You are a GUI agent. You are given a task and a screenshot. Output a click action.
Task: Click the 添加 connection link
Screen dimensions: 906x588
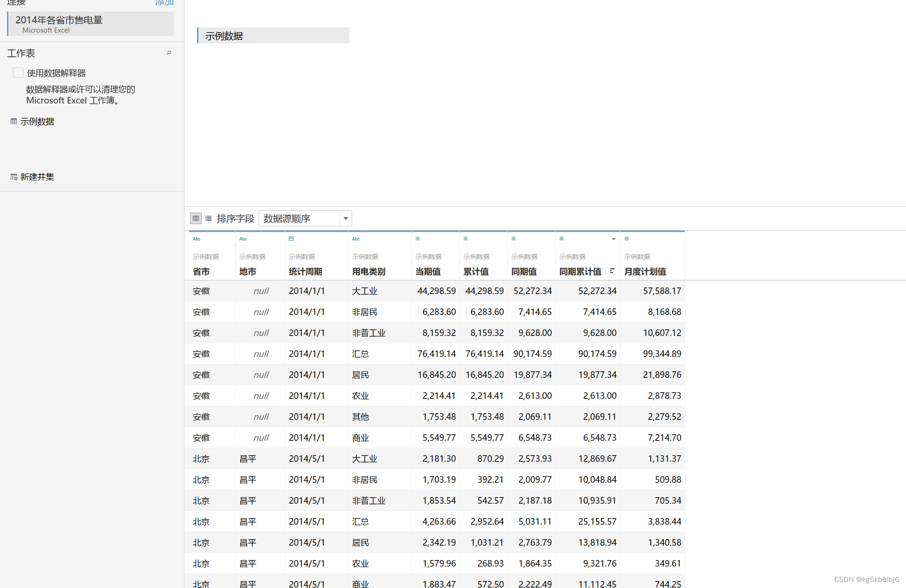pos(164,2)
